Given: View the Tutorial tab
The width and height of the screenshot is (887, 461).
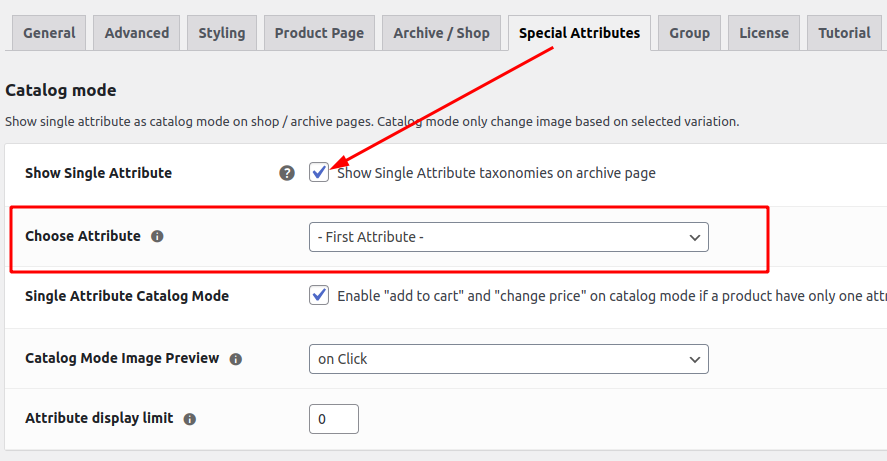Looking at the screenshot, I should [x=844, y=33].
